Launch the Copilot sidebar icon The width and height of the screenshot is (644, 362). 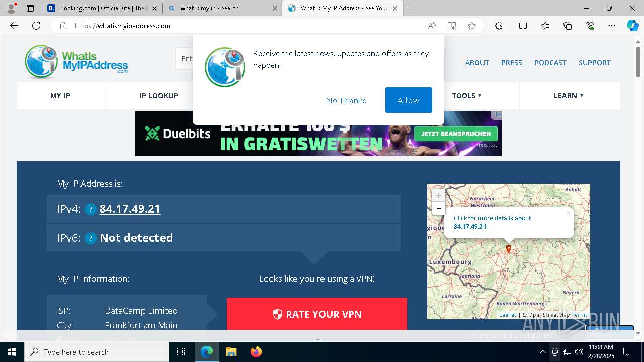[632, 26]
